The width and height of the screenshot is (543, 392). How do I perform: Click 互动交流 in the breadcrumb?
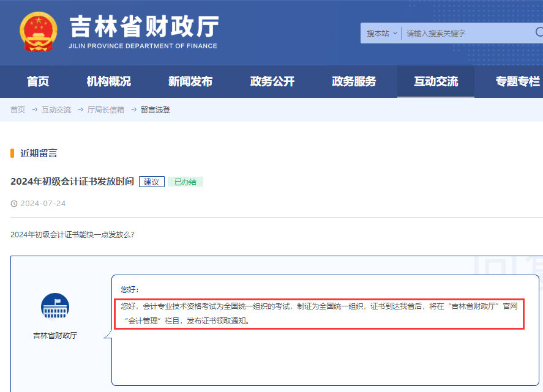[x=56, y=109]
